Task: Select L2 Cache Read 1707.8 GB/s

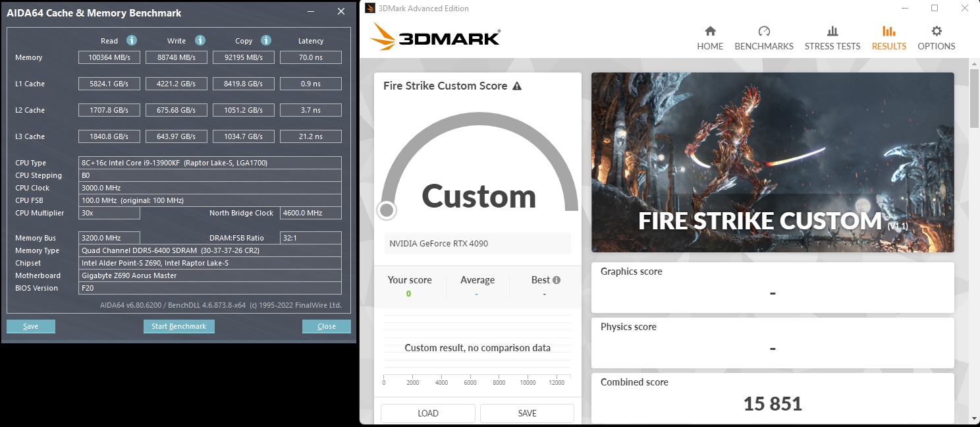Action: coord(109,110)
